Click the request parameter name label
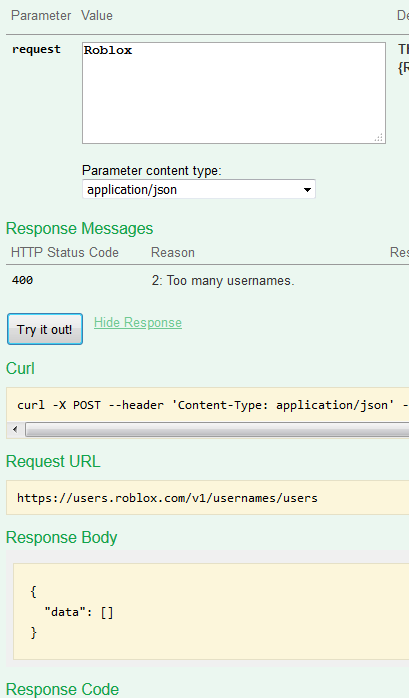 click(x=36, y=49)
